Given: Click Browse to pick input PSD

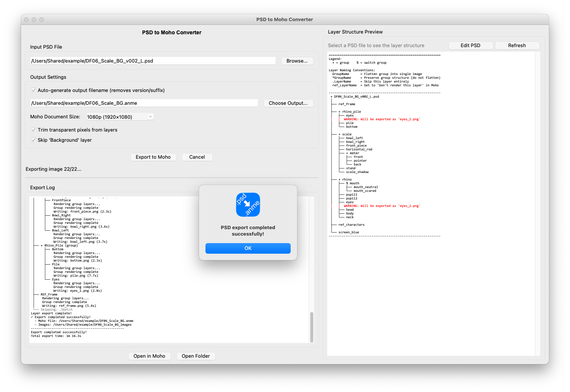Looking at the screenshot, I should click(297, 61).
